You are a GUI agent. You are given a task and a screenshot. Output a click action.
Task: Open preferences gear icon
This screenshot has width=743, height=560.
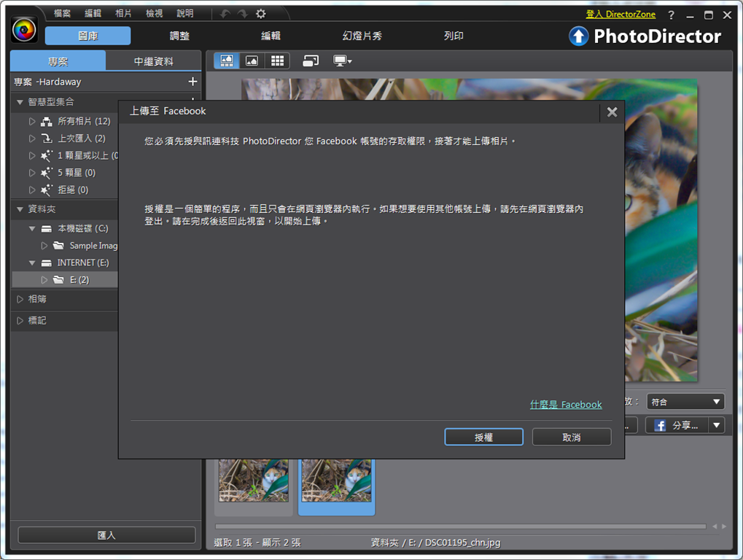click(260, 14)
